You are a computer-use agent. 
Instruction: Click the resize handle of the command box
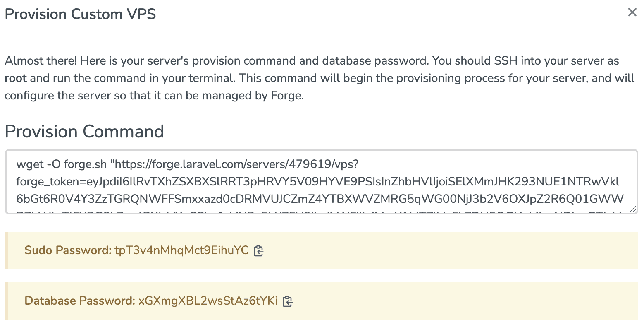(632, 209)
